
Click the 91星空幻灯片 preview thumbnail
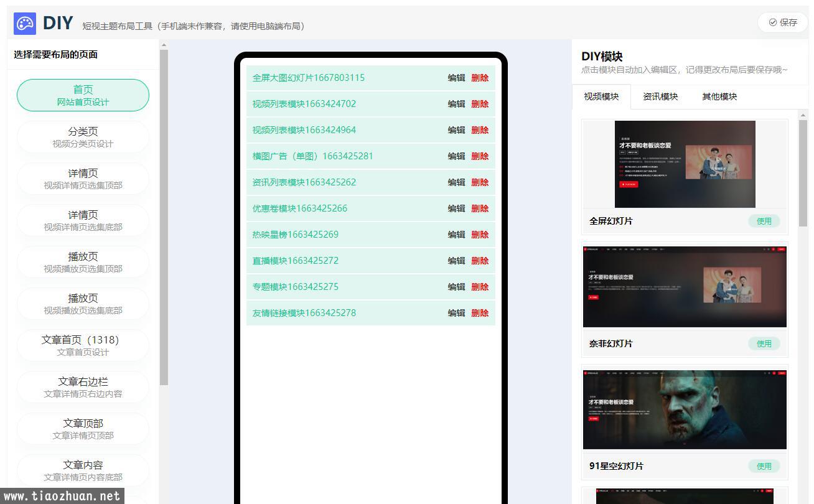[685, 409]
